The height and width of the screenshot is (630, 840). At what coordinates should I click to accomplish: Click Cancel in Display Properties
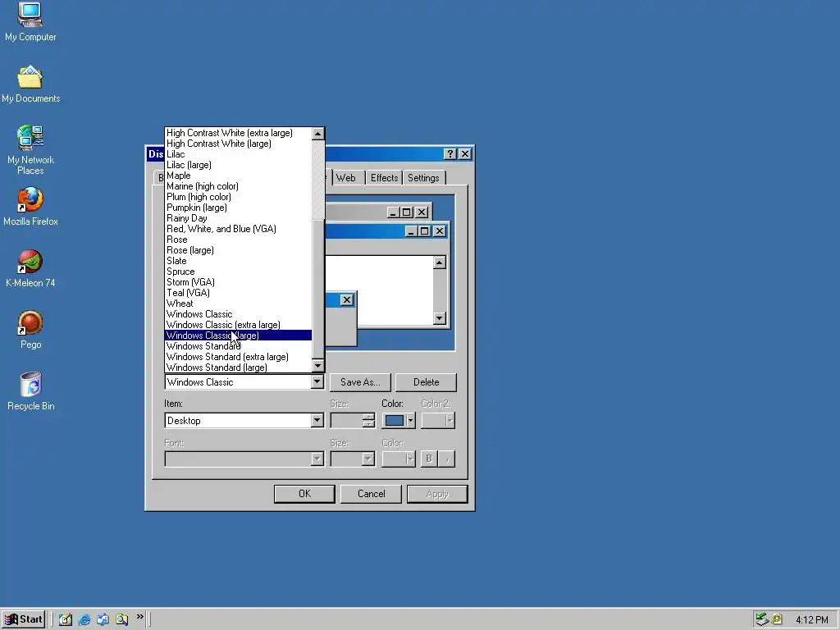coord(371,493)
